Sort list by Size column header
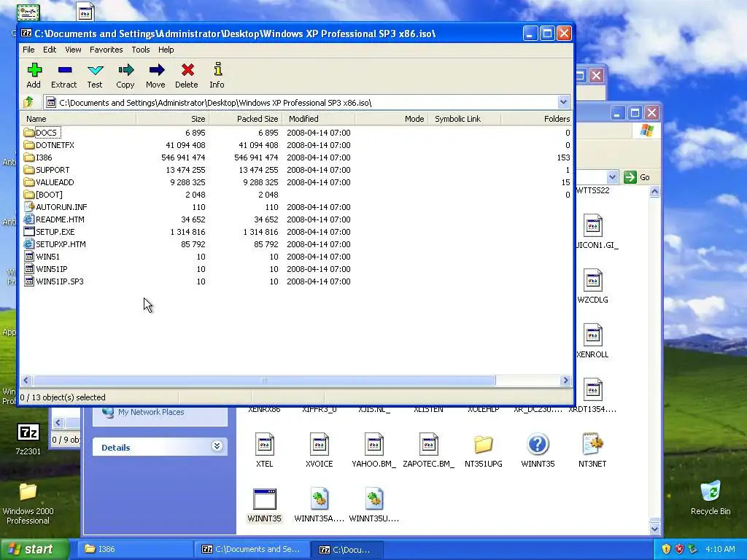The width and height of the screenshot is (747, 560). (x=173, y=119)
